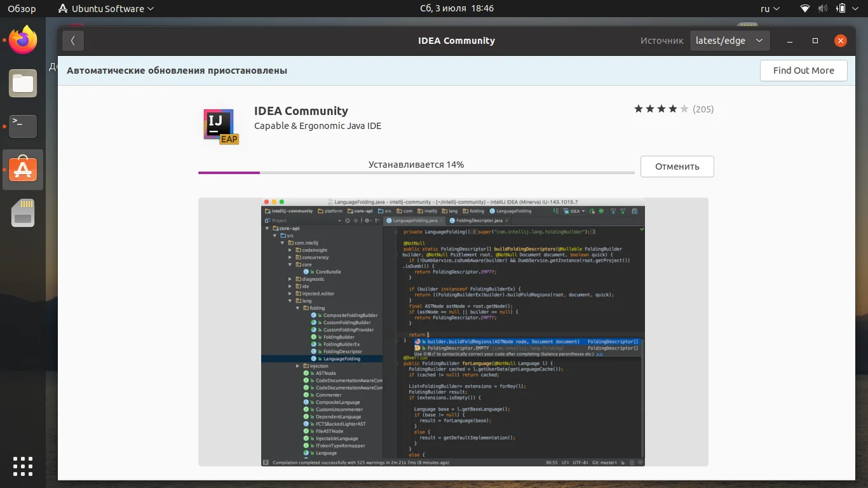This screenshot has width=868, height=488.
Task: Cancel installation with Отменить button
Action: pos(677,166)
